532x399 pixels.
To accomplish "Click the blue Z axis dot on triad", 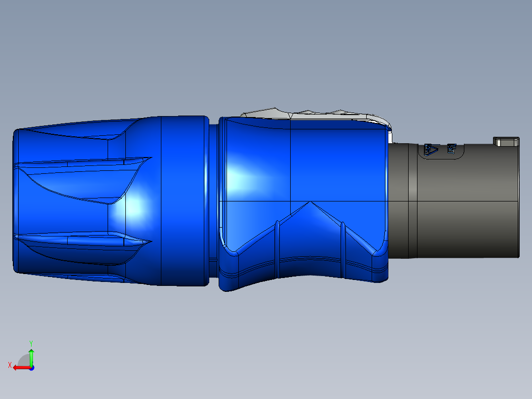I will 32,368.
